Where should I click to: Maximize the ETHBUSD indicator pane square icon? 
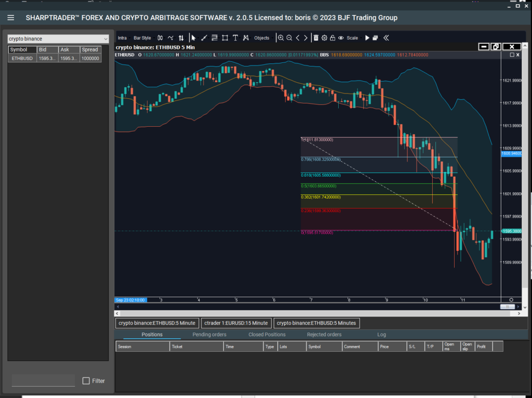tap(512, 55)
